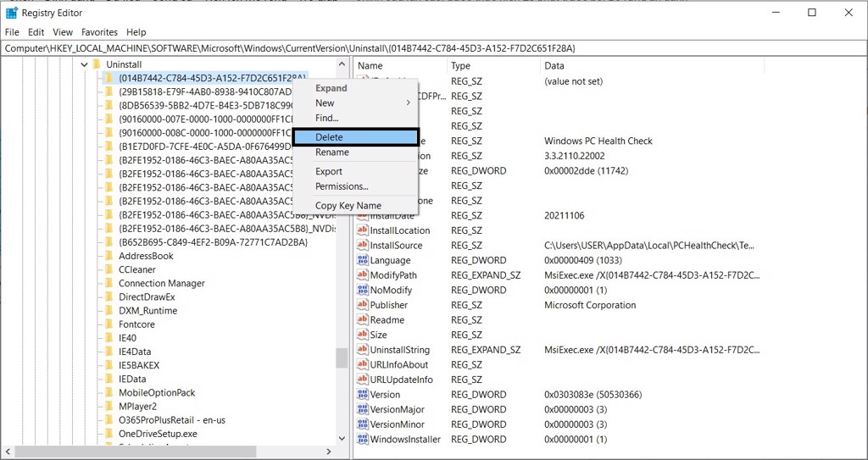Click the InstallSource string value icon

[363, 245]
